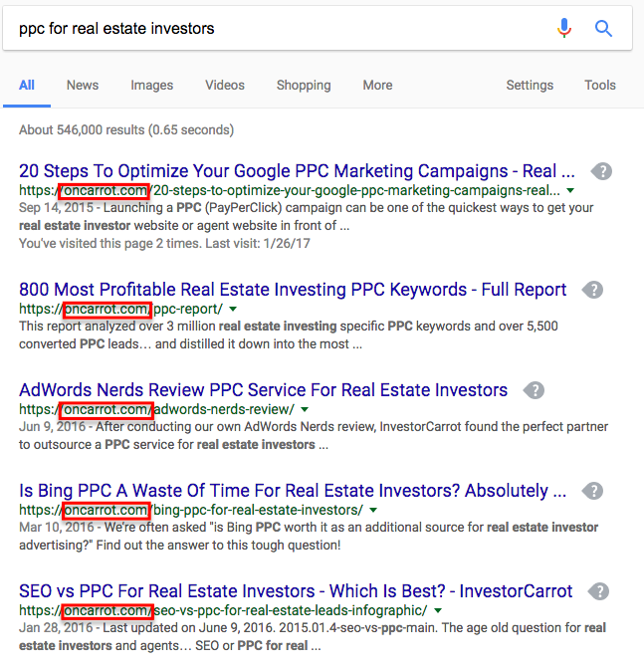Click question mark badge beside 800 Most Profitable result
Screen dimensions: 644x669
click(593, 290)
